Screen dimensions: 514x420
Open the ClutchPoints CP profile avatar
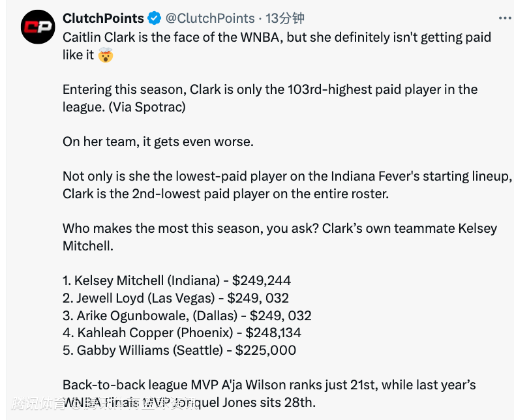38,27
